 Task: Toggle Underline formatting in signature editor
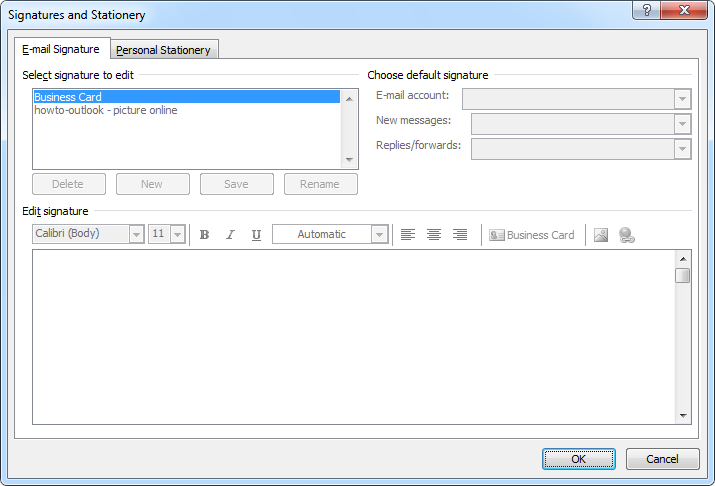256,234
